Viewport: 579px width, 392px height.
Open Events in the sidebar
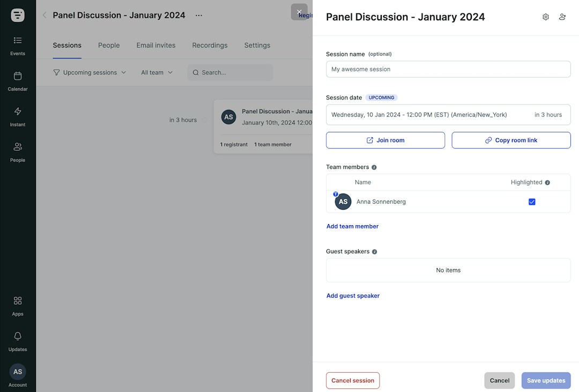(x=17, y=46)
